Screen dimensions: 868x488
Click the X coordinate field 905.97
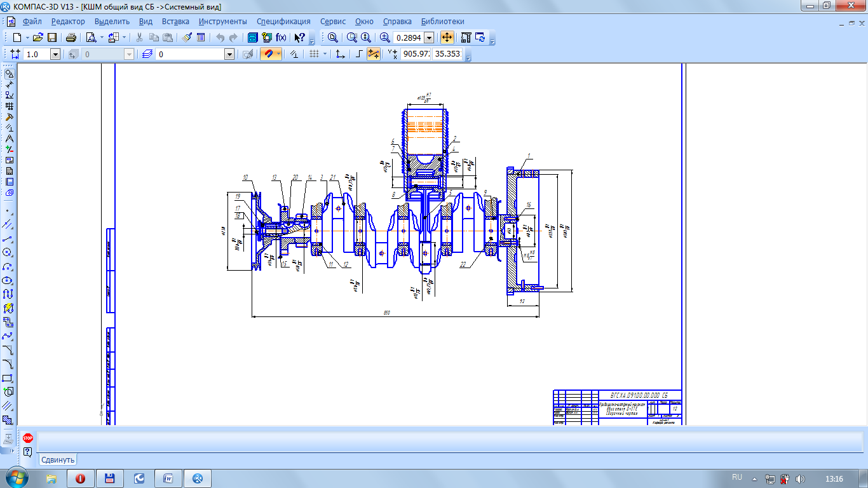[416, 55]
